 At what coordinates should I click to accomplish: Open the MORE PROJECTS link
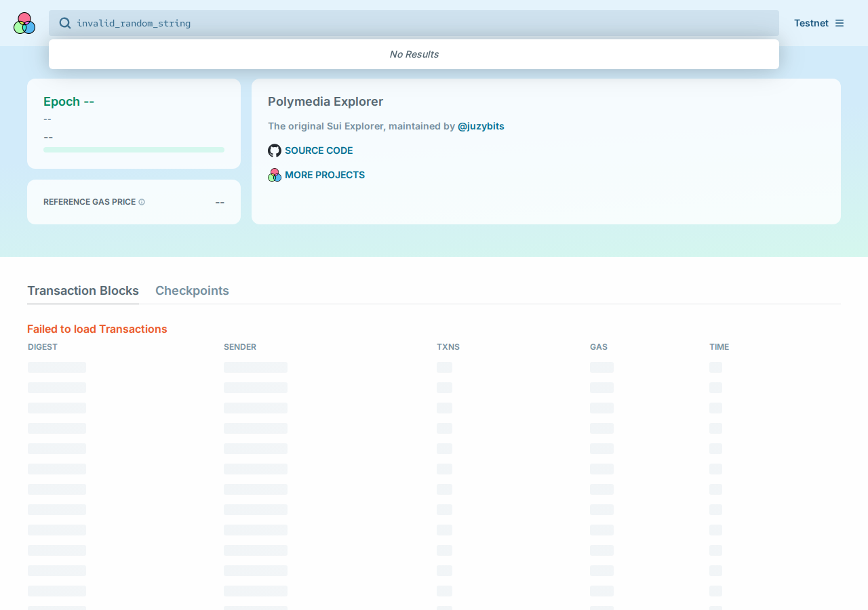[325, 175]
